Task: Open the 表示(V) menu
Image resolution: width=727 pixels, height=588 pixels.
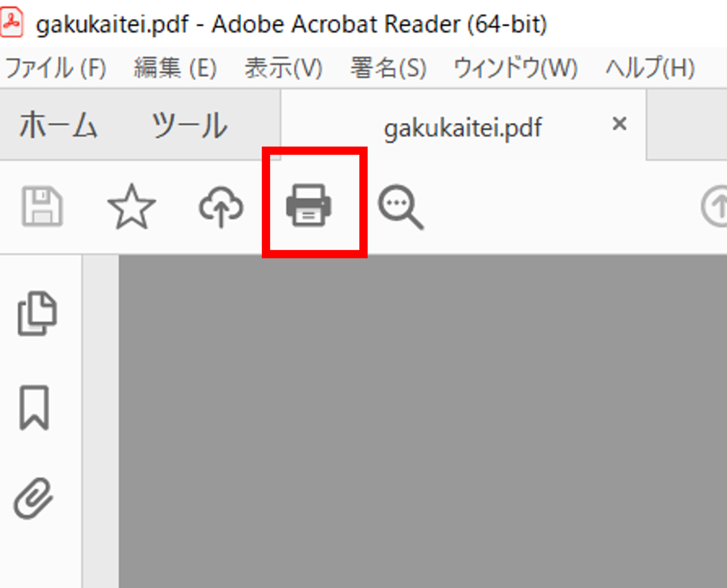Action: (283, 68)
